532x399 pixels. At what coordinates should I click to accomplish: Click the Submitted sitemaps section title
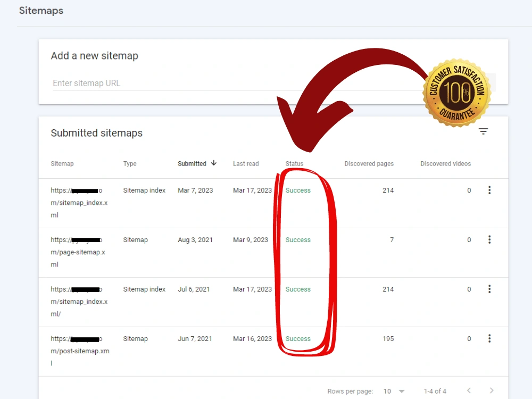click(x=97, y=133)
